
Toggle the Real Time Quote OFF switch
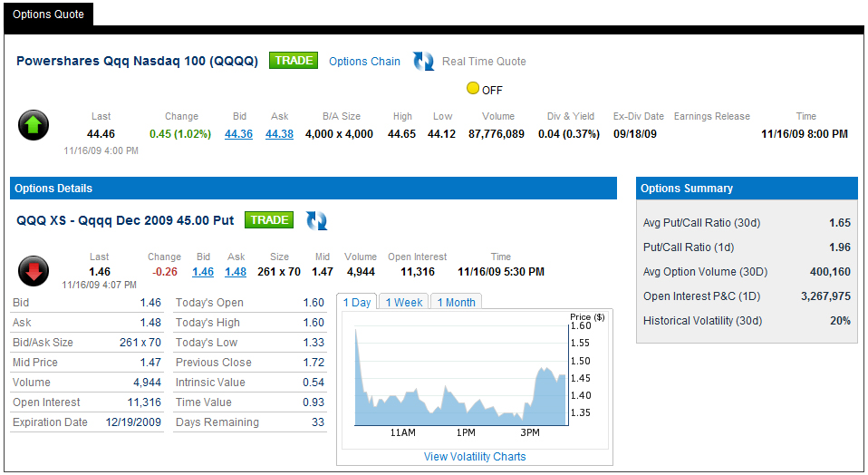point(473,89)
